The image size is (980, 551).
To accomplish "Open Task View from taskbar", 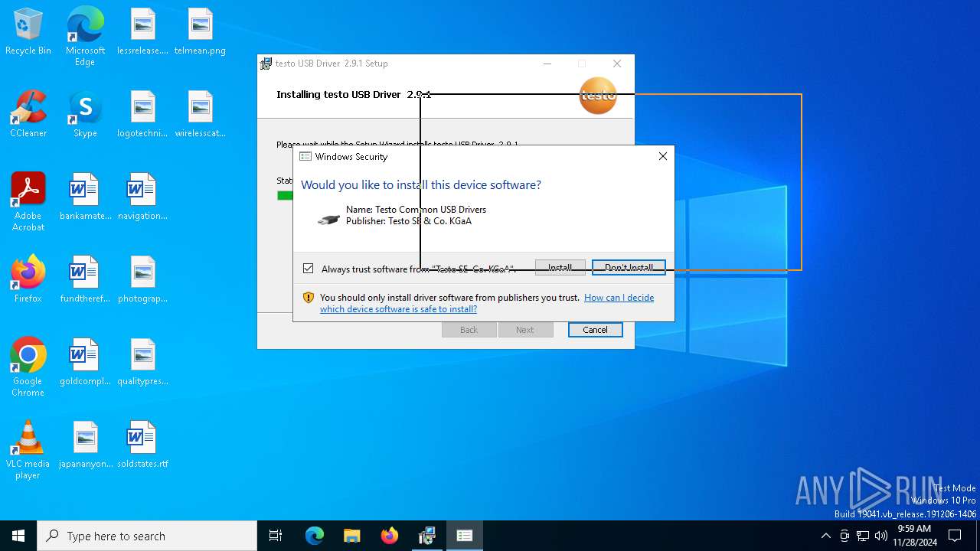I will [x=276, y=536].
